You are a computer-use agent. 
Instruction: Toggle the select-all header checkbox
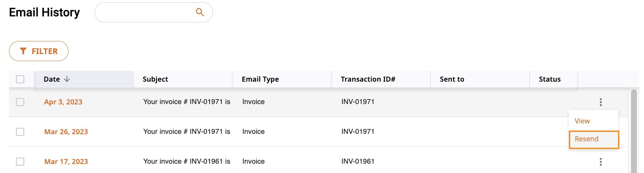pyautogui.click(x=20, y=79)
